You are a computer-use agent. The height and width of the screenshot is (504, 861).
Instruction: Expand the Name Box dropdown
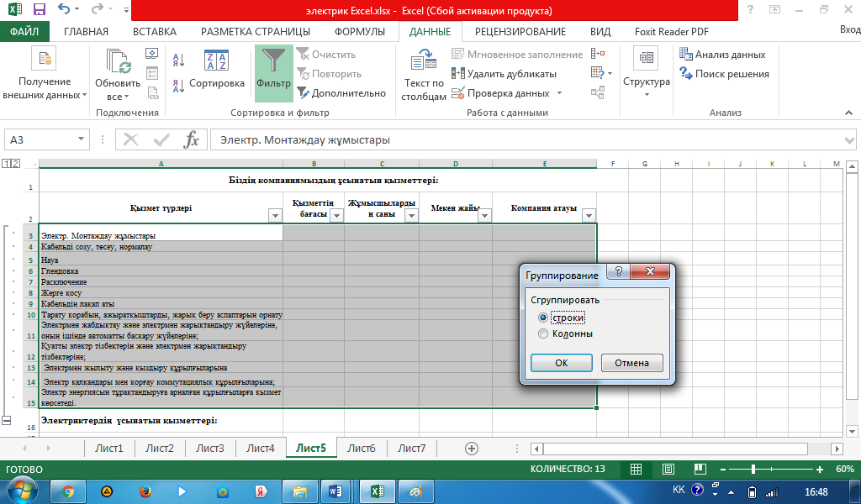click(x=82, y=140)
